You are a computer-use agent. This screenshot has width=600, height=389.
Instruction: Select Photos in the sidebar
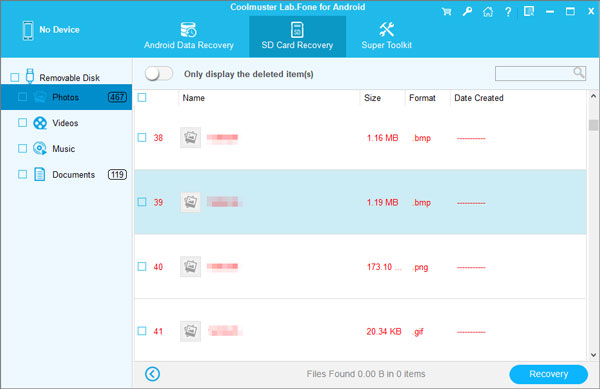(x=66, y=97)
